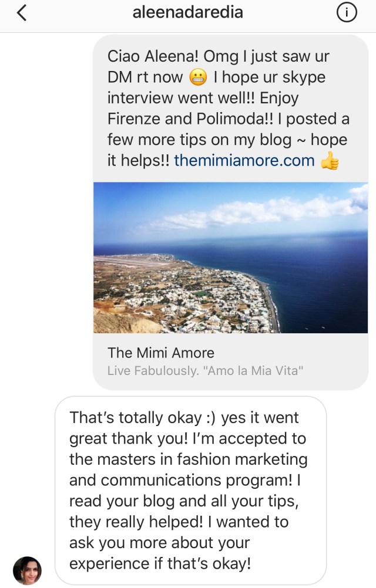This screenshot has height=588, width=376.
Task: Select "The Mimi Amore" preview title
Action: click(x=160, y=353)
